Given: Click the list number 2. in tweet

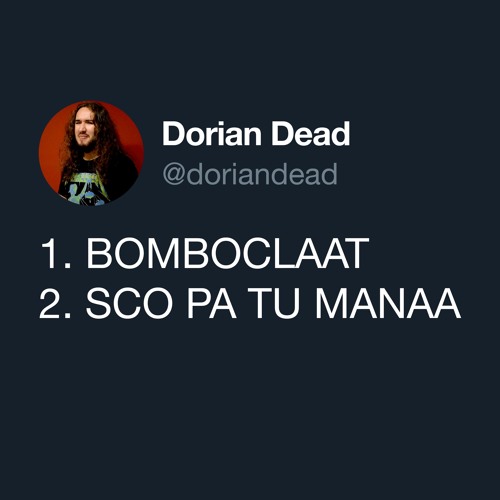Looking at the screenshot, I should coord(55,304).
